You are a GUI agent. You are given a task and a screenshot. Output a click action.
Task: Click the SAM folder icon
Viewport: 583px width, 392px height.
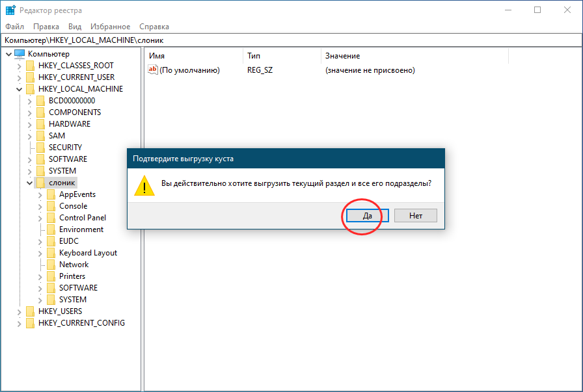[x=41, y=136]
